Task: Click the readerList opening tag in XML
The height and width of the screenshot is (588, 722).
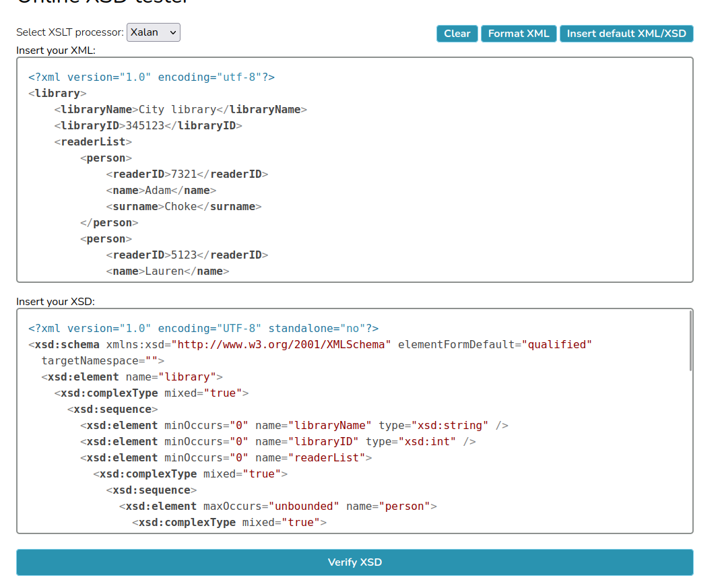Action: pos(93,142)
